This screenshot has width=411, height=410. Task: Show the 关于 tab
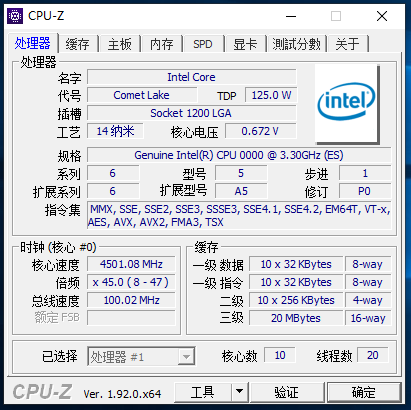pos(348,44)
